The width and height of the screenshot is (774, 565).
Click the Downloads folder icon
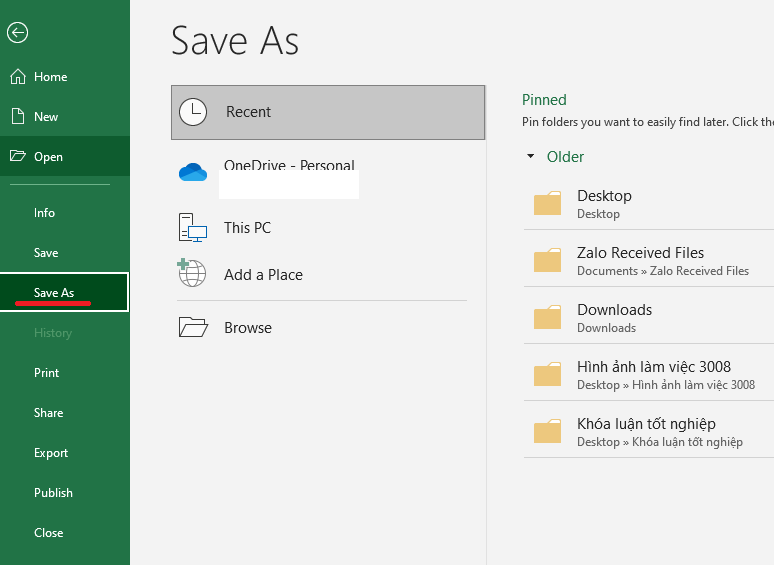click(547, 317)
